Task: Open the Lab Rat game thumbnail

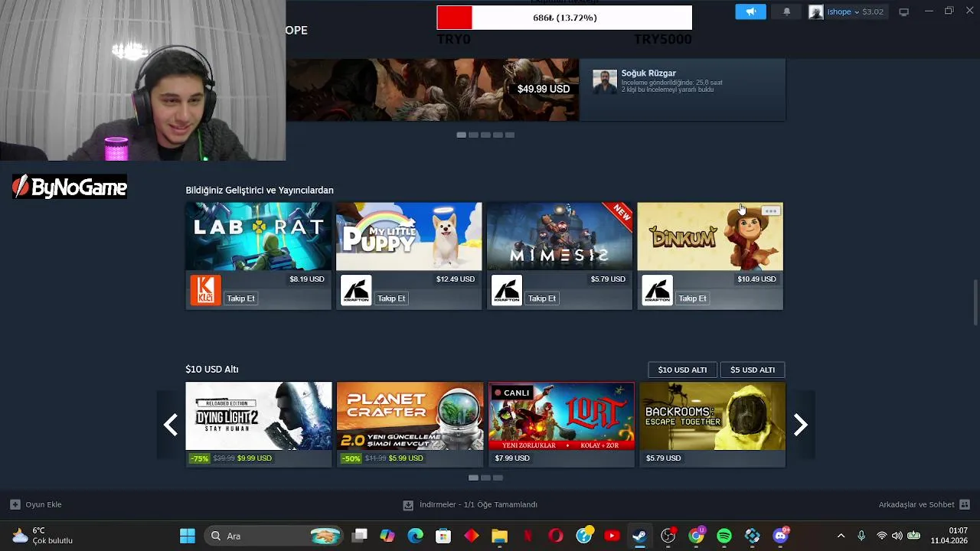Action: coord(258,236)
